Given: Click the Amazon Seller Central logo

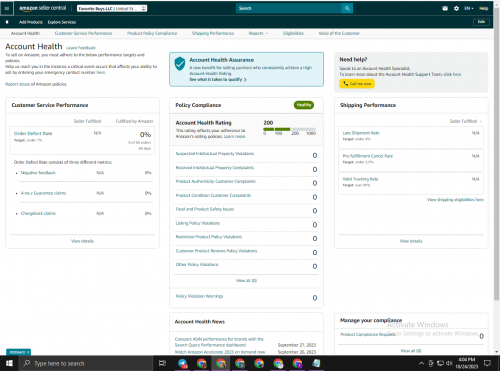Looking at the screenshot, I should 42,8.
